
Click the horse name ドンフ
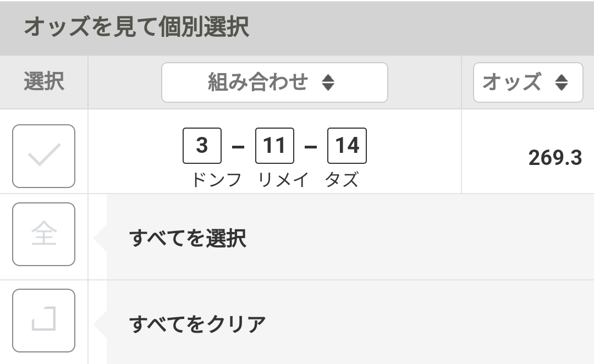216,180
